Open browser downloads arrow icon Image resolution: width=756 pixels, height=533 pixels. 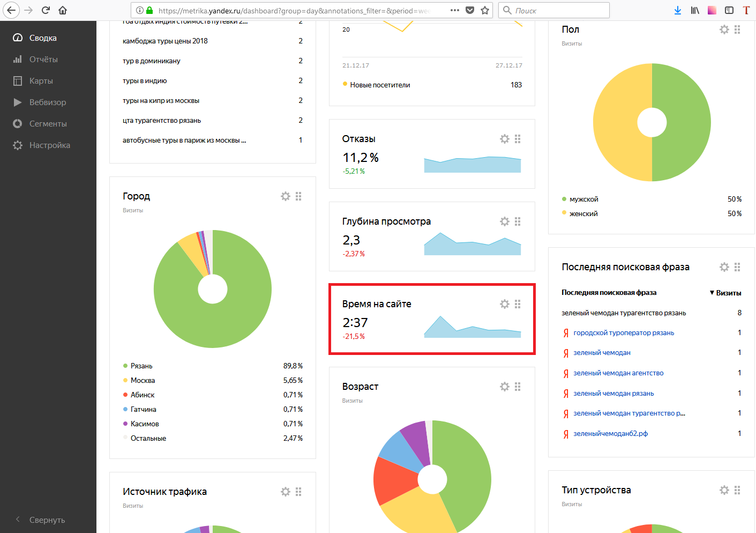pos(678,10)
